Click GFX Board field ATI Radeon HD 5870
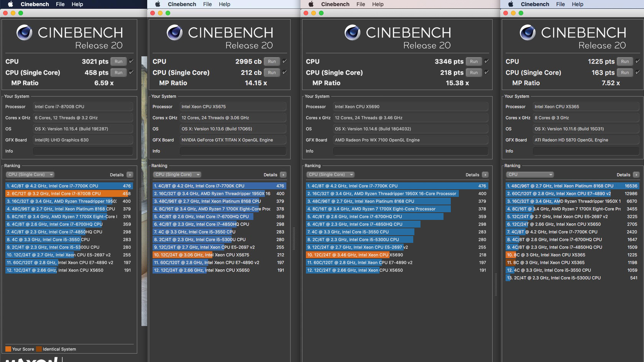Image resolution: width=644 pixels, height=362 pixels. coord(586,140)
